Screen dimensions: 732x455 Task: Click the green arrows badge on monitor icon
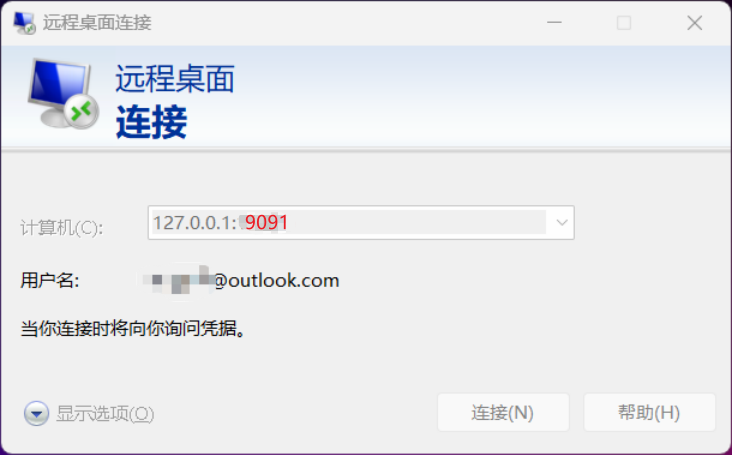coord(82,112)
